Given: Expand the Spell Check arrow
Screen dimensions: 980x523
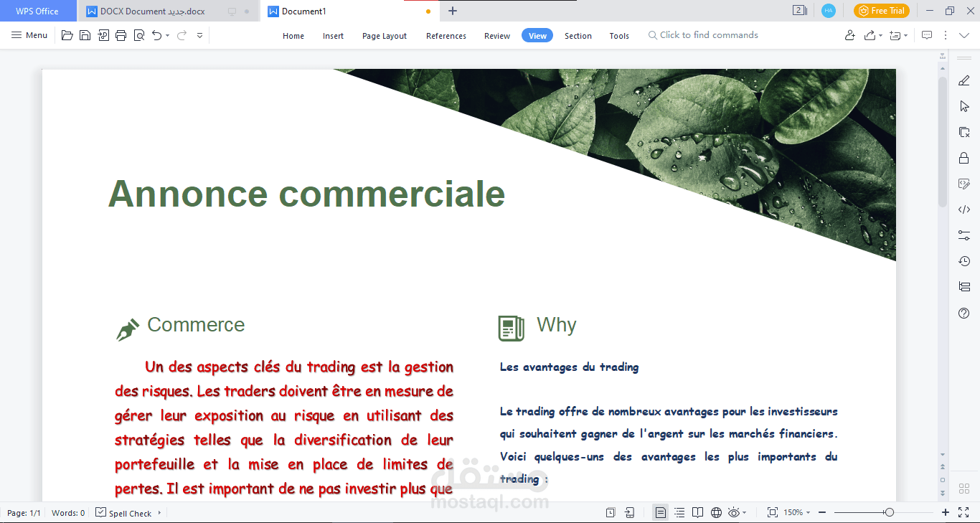Looking at the screenshot, I should coord(159,513).
